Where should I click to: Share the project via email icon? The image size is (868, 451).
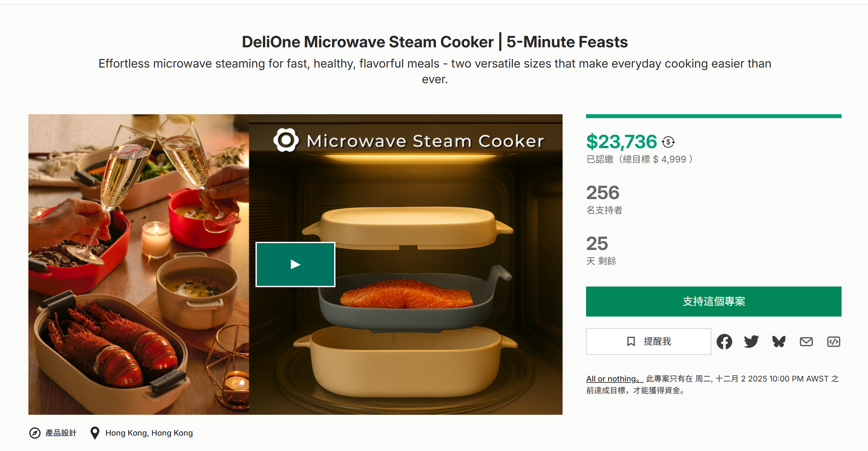click(806, 341)
